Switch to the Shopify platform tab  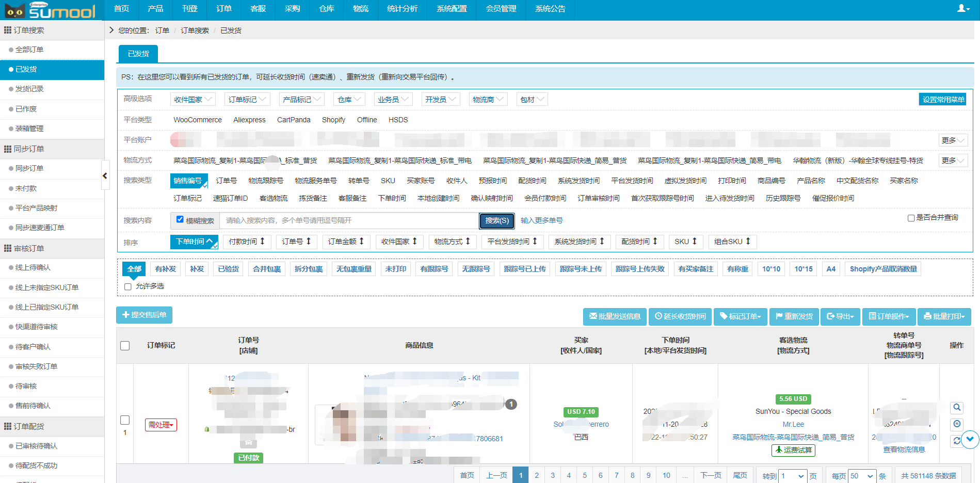[x=333, y=120]
